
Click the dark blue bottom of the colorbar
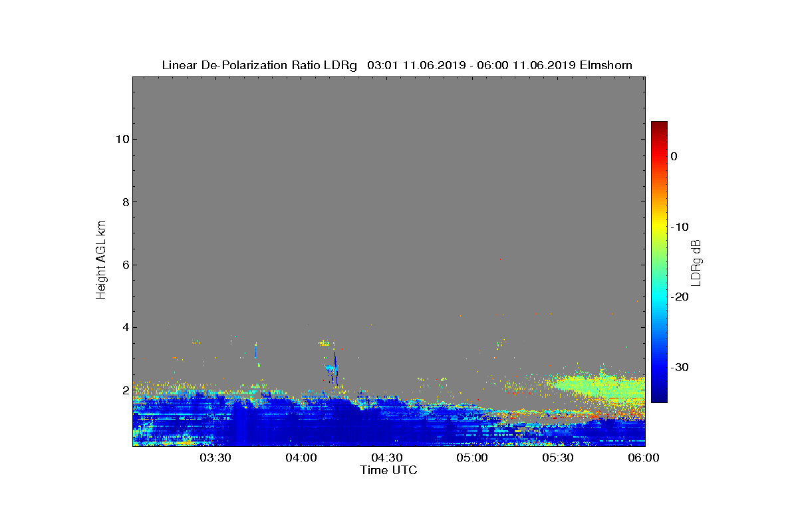(x=659, y=397)
